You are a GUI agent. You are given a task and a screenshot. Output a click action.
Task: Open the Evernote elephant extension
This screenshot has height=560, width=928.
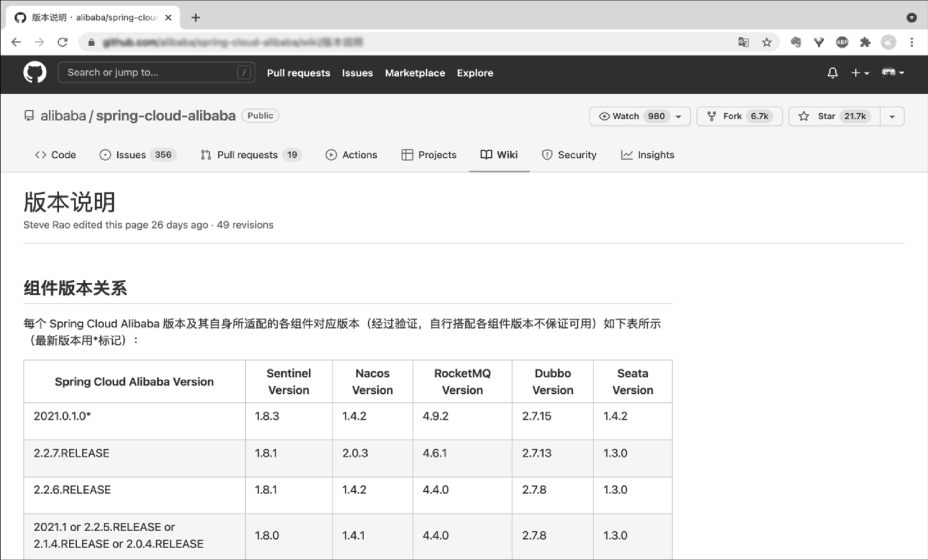click(x=796, y=42)
